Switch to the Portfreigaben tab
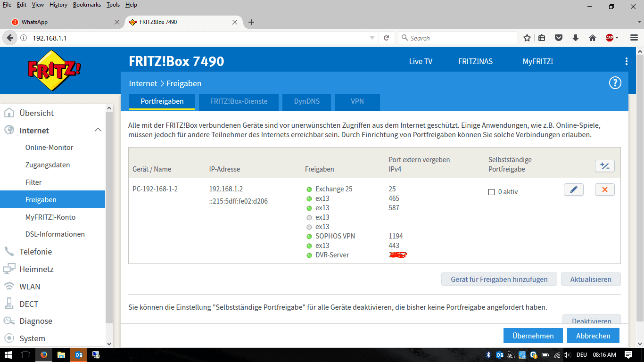 162,101
